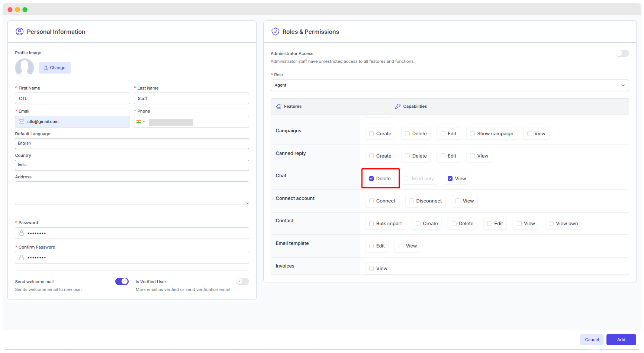Click the Canned reply feature label
Viewport: 644px width, 353px height.
pyautogui.click(x=291, y=153)
